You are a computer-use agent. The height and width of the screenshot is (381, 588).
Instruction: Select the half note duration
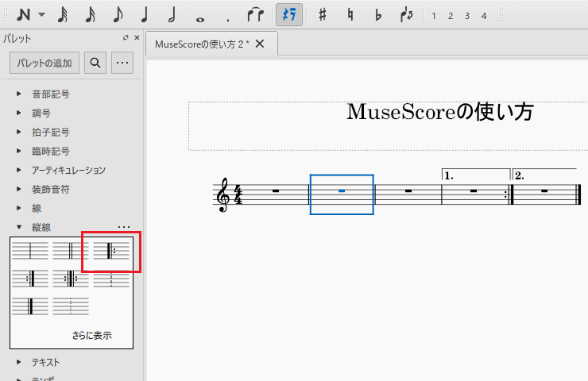[x=172, y=15]
